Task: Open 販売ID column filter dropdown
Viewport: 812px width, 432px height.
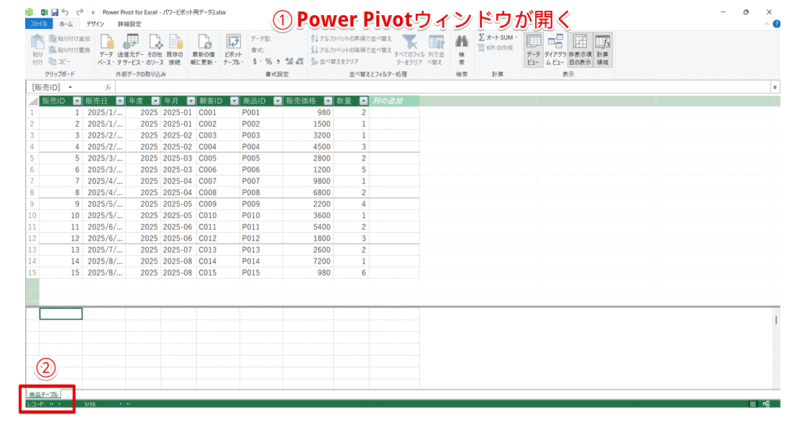Action: click(77, 101)
